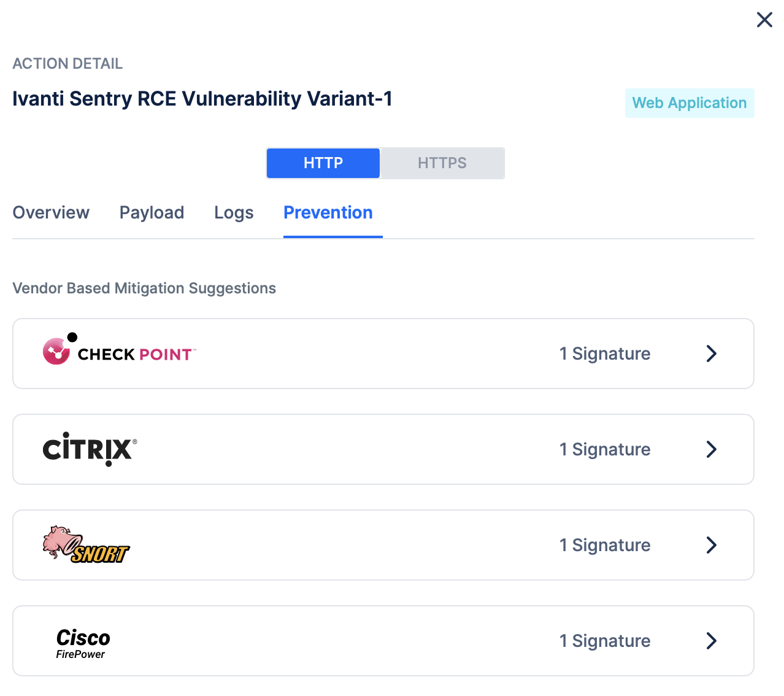Screen dimensions: 784x696
Task: Switch protocol toggle to HTTPS
Action: click(x=442, y=163)
